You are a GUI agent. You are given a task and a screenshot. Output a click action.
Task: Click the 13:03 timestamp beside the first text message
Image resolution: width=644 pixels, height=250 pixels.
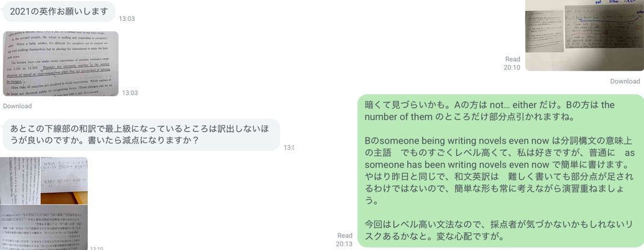point(126,19)
